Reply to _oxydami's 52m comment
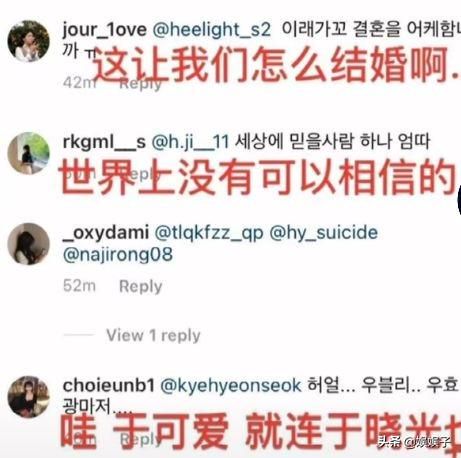Image resolution: width=461 pixels, height=458 pixels. point(141,286)
